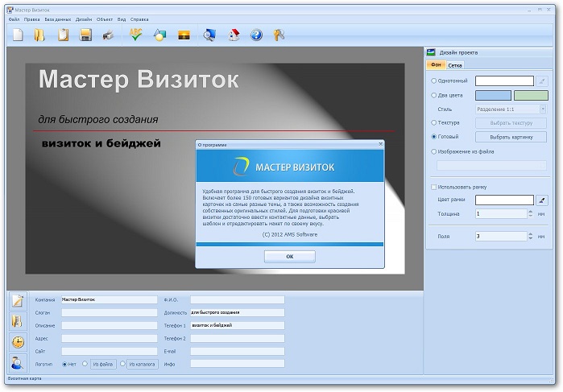This screenshot has height=392, width=563.
Task: Select the 'Мастер Визиток' title on card
Action: click(x=139, y=79)
